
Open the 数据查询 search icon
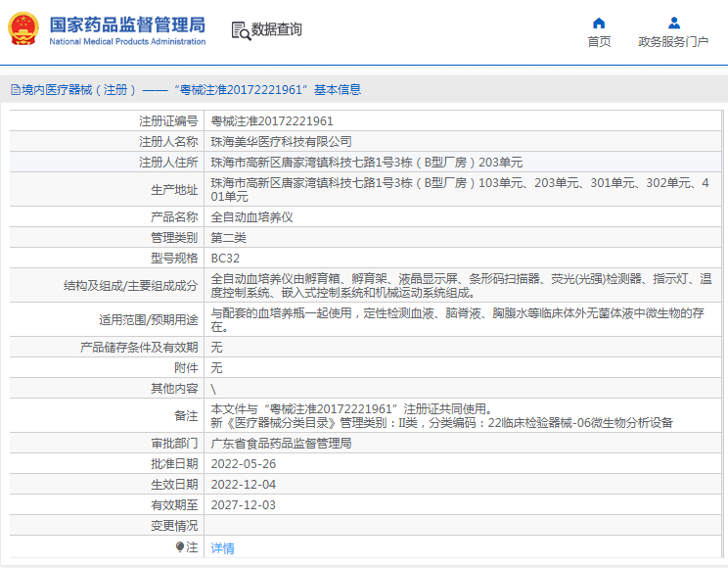(241, 30)
